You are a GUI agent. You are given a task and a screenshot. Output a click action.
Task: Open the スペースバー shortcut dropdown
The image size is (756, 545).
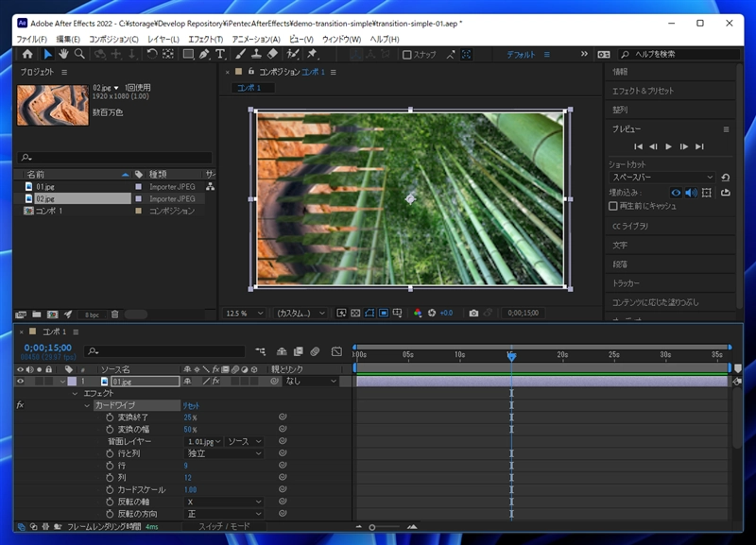(662, 178)
